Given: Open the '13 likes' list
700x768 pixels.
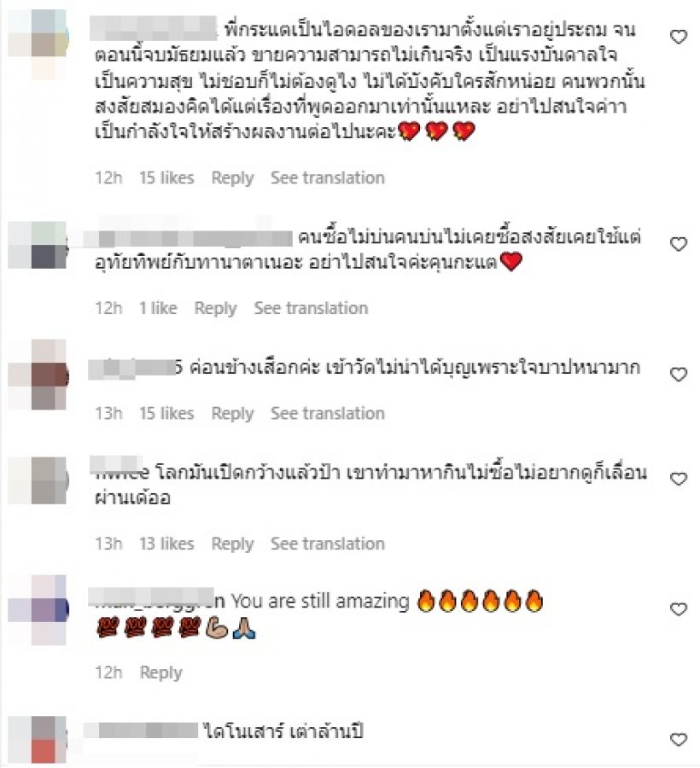Looking at the screenshot, I should (x=166, y=544).
